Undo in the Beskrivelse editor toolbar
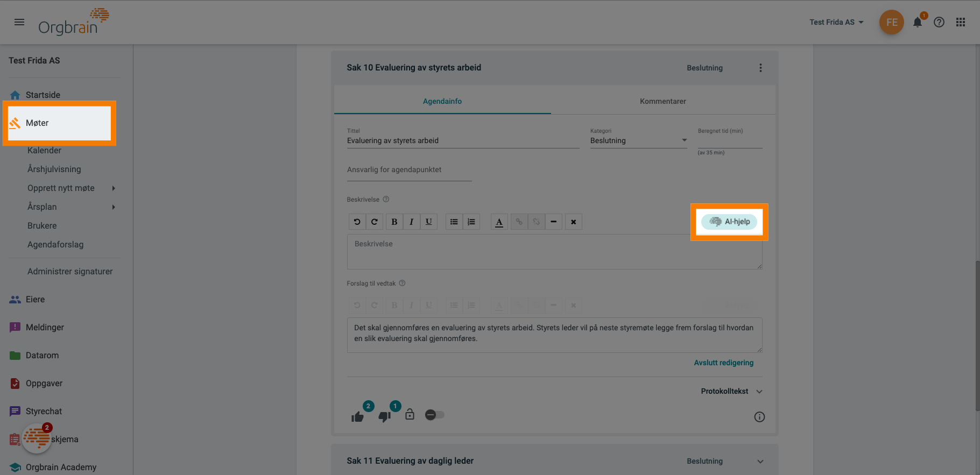This screenshot has height=475, width=980. [357, 222]
